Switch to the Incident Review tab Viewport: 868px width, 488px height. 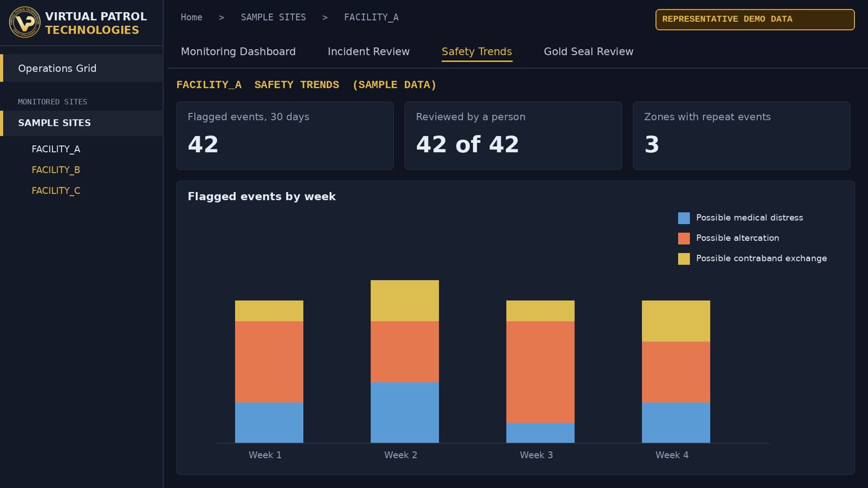point(368,52)
